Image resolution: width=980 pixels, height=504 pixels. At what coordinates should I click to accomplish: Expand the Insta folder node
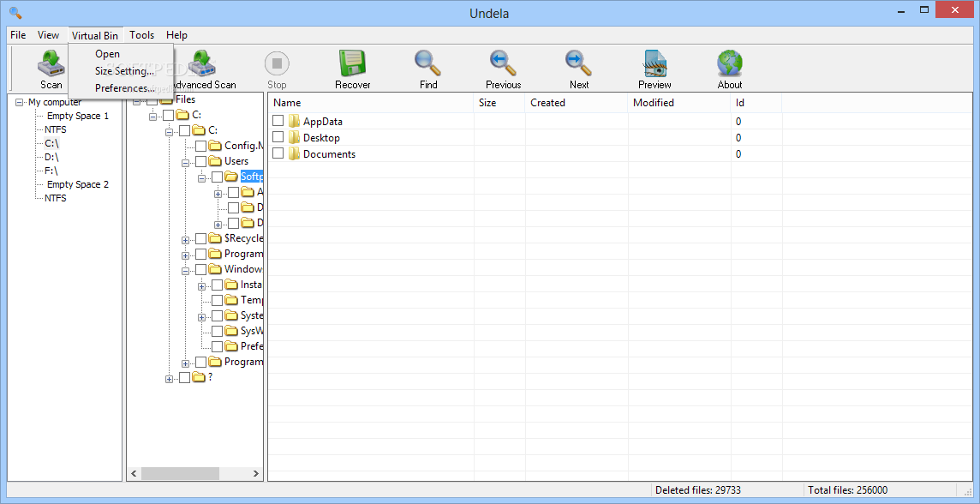(202, 286)
